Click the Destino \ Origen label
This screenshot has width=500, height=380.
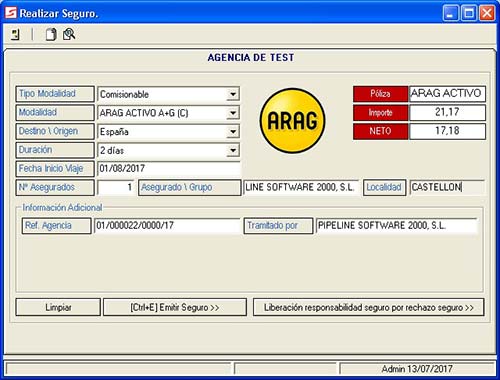[x=55, y=131]
